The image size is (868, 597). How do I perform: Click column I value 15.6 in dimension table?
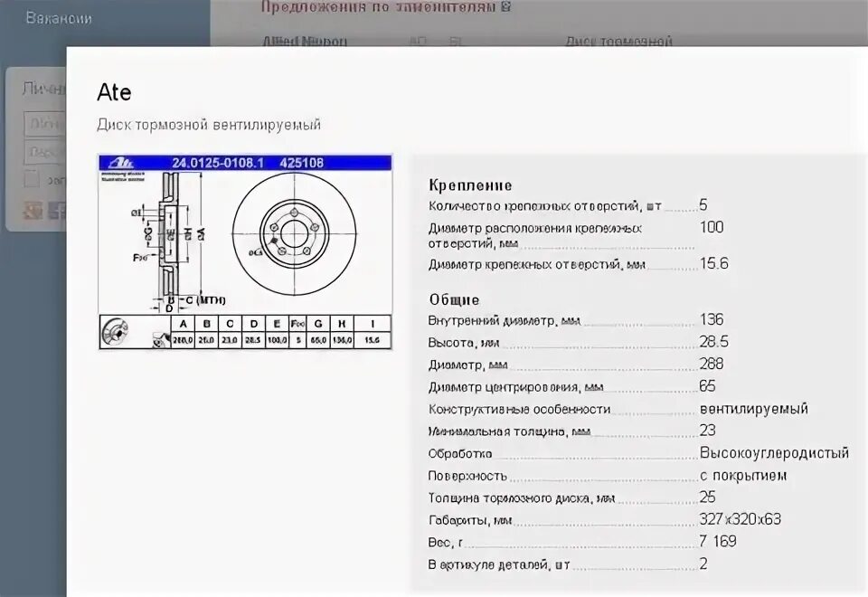pyautogui.click(x=373, y=340)
